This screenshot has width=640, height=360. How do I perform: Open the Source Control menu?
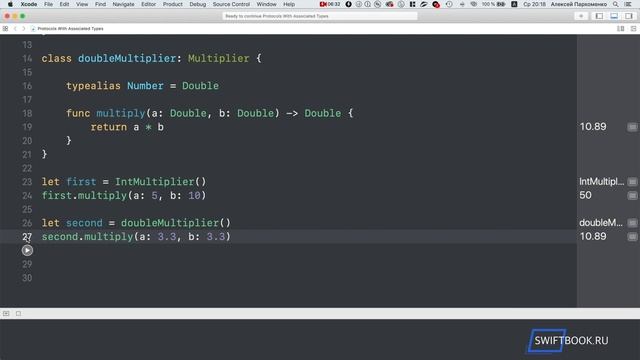point(231,4)
